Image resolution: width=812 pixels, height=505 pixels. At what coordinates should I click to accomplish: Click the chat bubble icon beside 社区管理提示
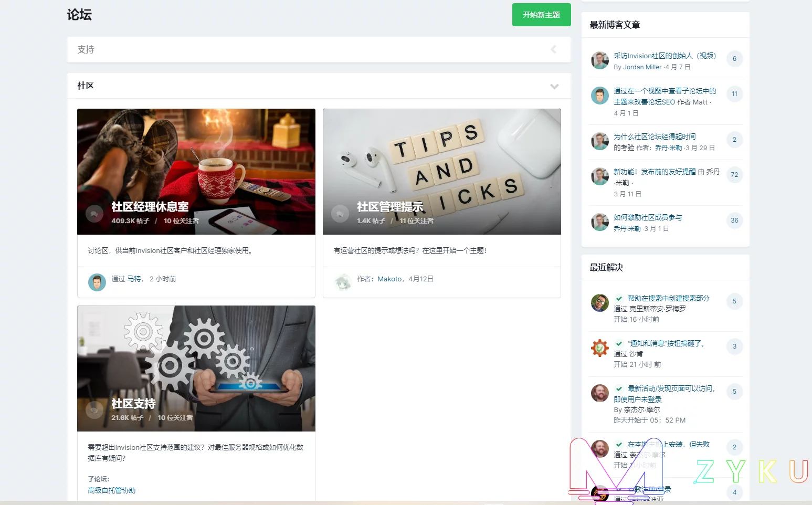340,214
